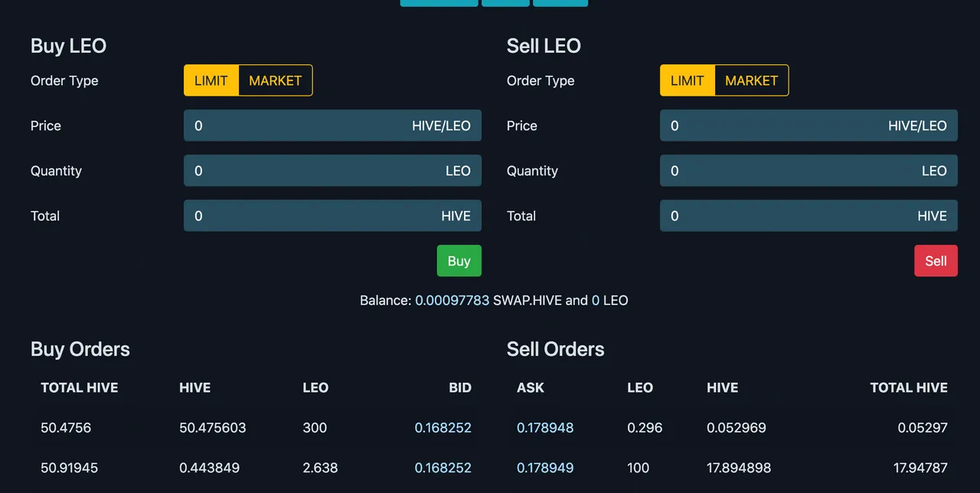Select MARKET order type under Buy LEO
980x493 pixels.
(276, 80)
